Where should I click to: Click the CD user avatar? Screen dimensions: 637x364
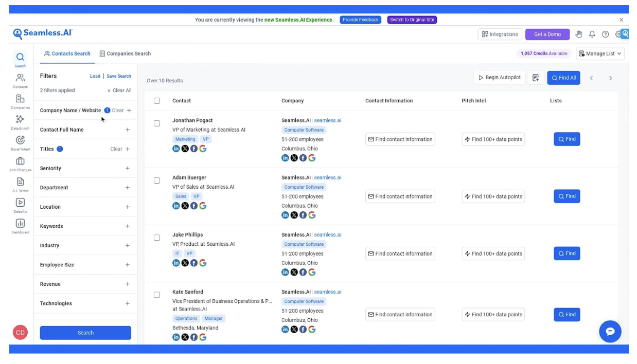pos(20,332)
